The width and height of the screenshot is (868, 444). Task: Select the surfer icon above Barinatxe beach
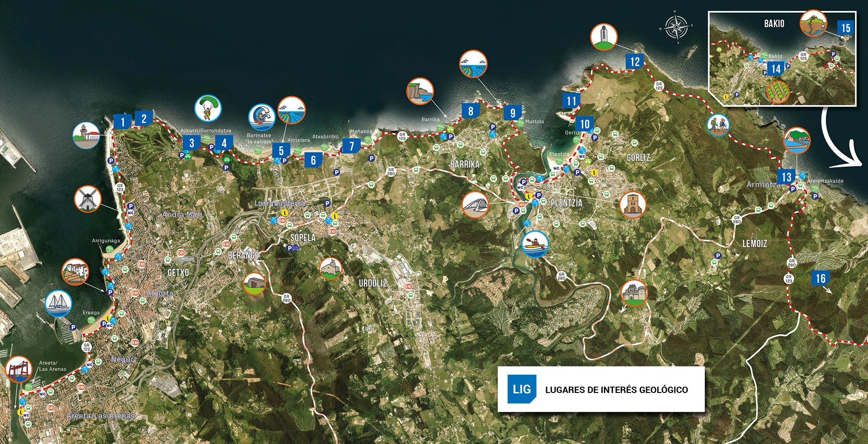[262, 117]
